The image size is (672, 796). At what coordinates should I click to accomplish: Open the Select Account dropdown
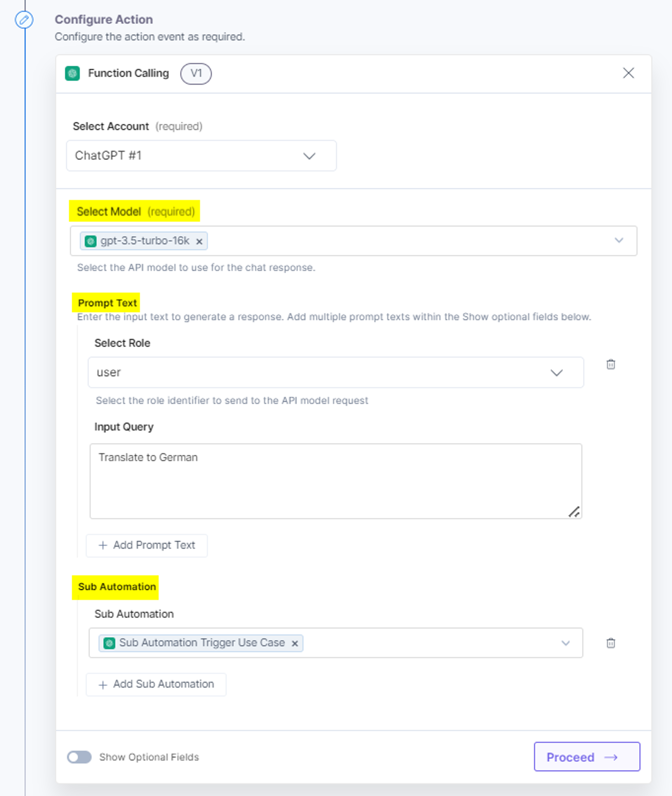201,156
